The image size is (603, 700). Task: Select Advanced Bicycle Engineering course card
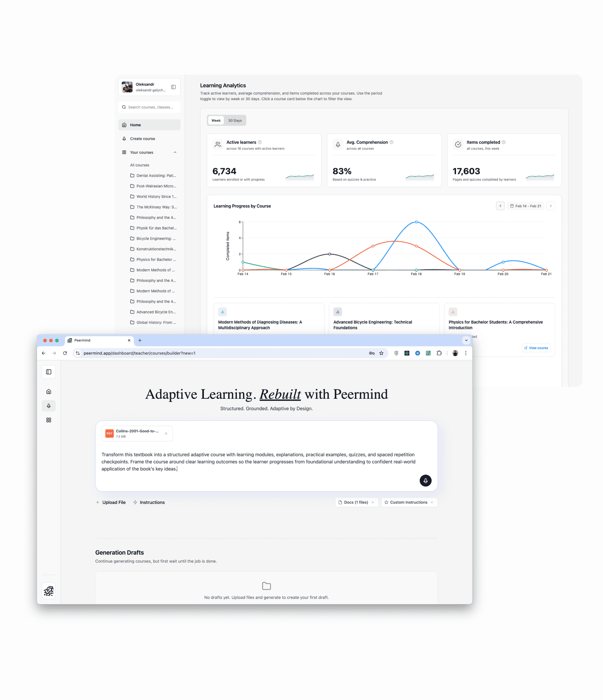(x=384, y=319)
